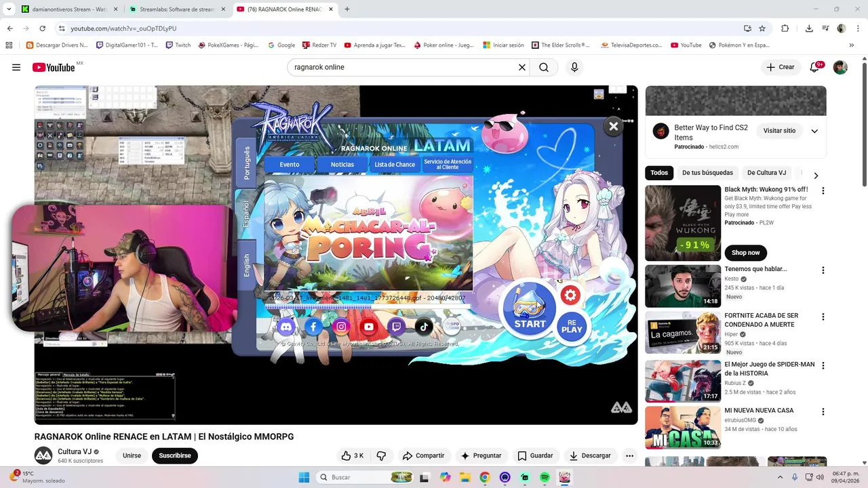Open a new Chrome tab
This screenshot has width=868, height=488.
(x=347, y=9)
